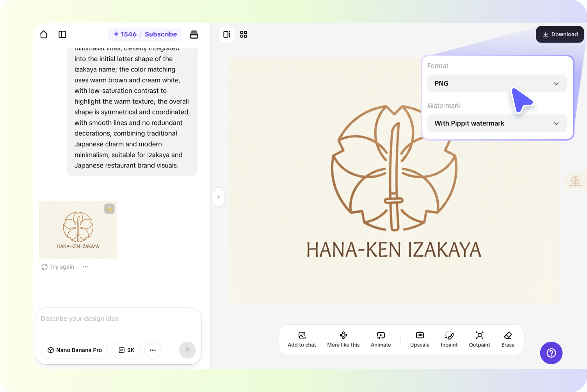Go to home via house icon
The image size is (587, 392).
[x=44, y=34]
